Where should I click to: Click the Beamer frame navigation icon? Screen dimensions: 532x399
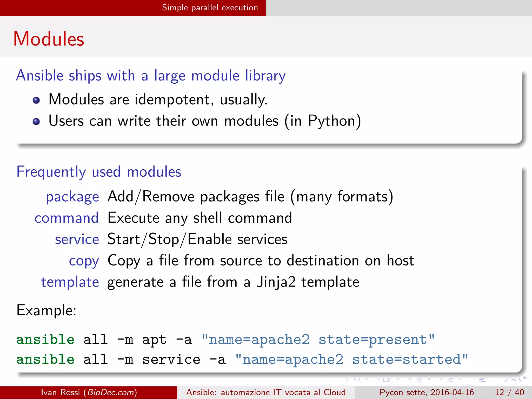(x=387, y=379)
